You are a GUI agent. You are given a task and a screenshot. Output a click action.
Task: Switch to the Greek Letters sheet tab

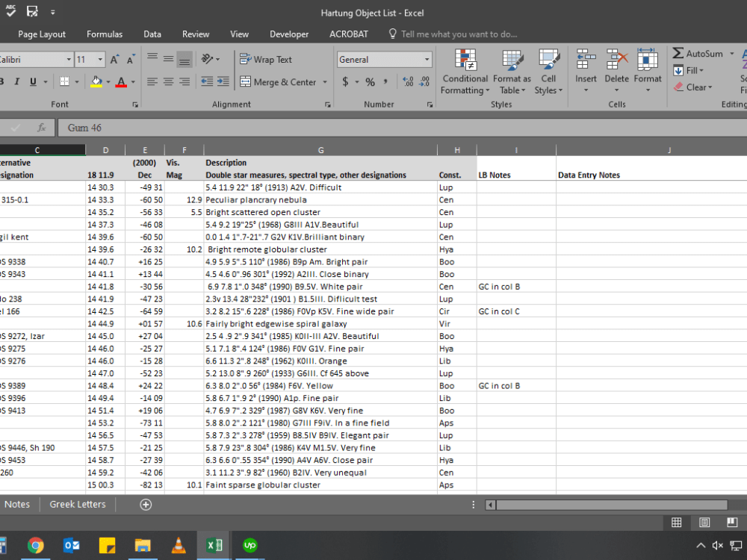pyautogui.click(x=78, y=504)
